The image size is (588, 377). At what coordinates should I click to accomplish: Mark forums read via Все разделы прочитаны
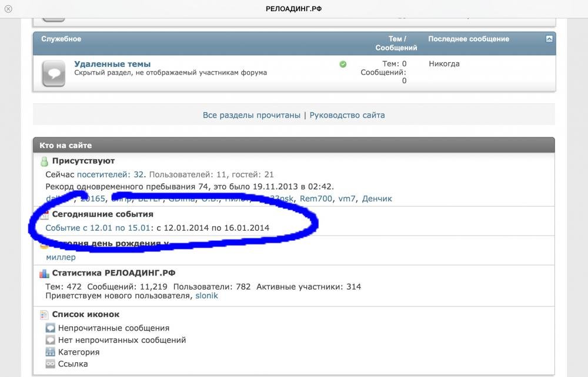[x=252, y=115]
